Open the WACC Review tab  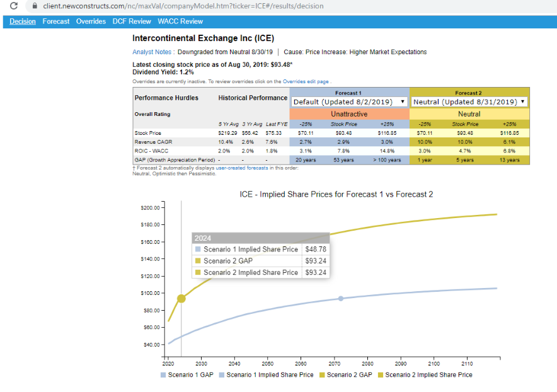(180, 21)
